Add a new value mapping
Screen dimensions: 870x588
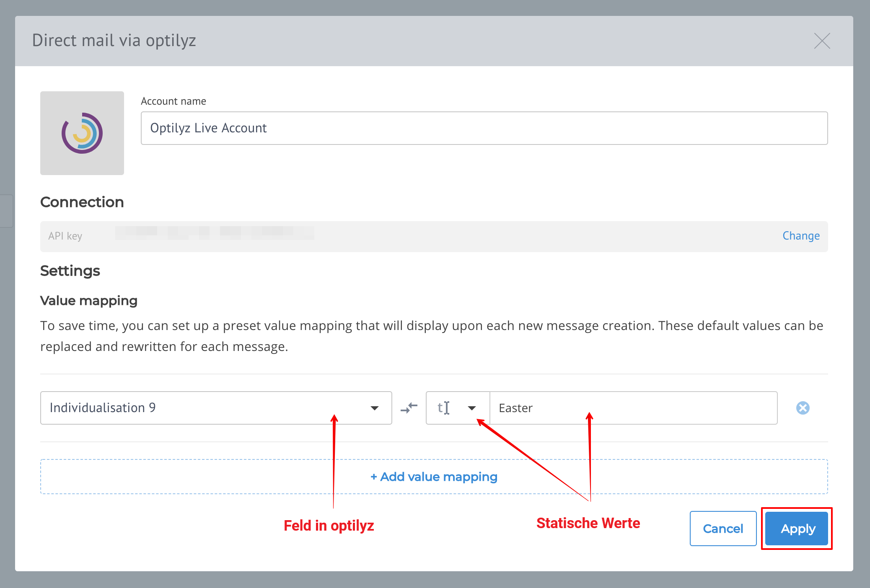pyautogui.click(x=434, y=477)
